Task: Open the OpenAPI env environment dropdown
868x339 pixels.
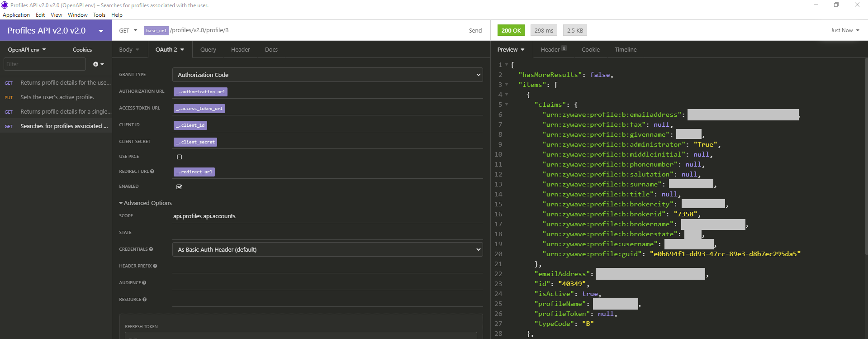Action: (27, 50)
